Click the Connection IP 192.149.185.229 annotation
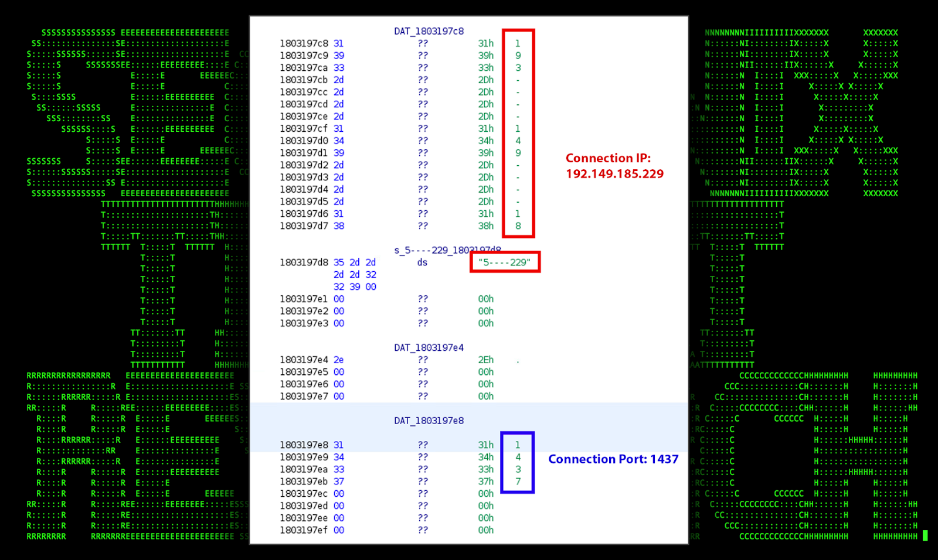 (x=614, y=166)
